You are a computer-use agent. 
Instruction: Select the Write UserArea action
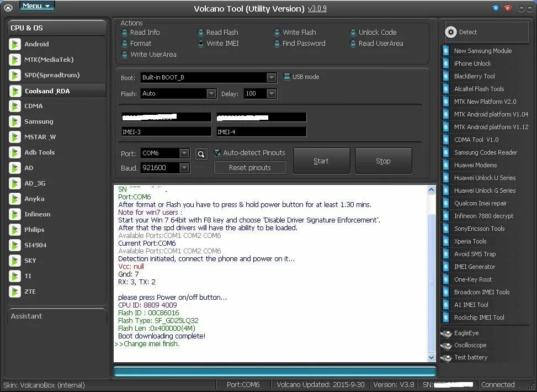click(x=125, y=55)
